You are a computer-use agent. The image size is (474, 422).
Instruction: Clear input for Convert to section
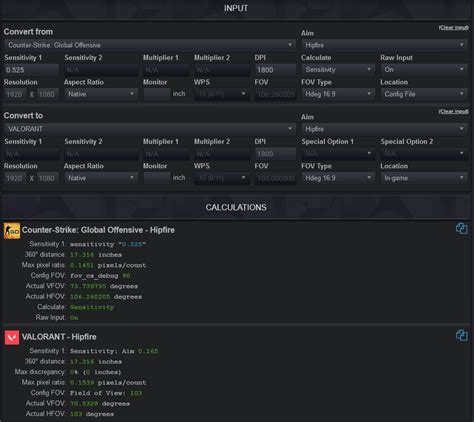[453, 111]
